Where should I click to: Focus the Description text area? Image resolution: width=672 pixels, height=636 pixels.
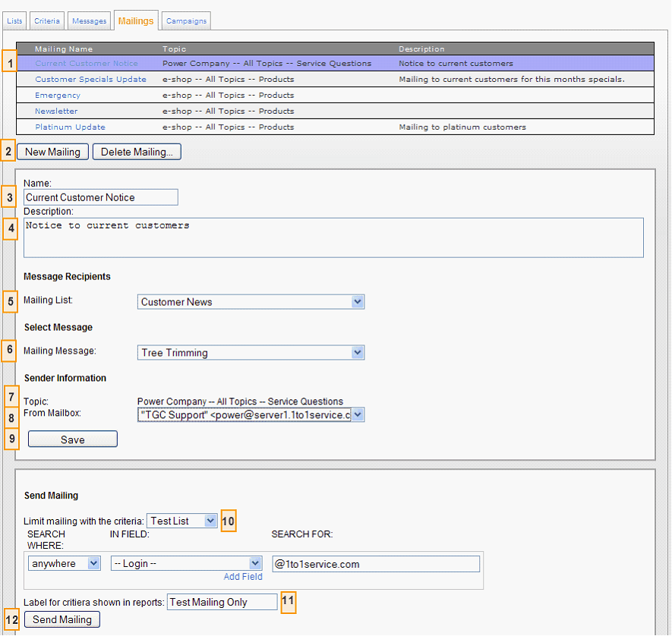(333, 238)
